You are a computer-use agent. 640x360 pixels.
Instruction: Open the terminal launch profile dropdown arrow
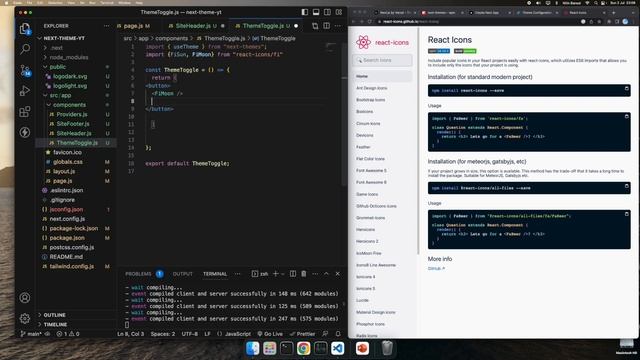[x=282, y=274]
